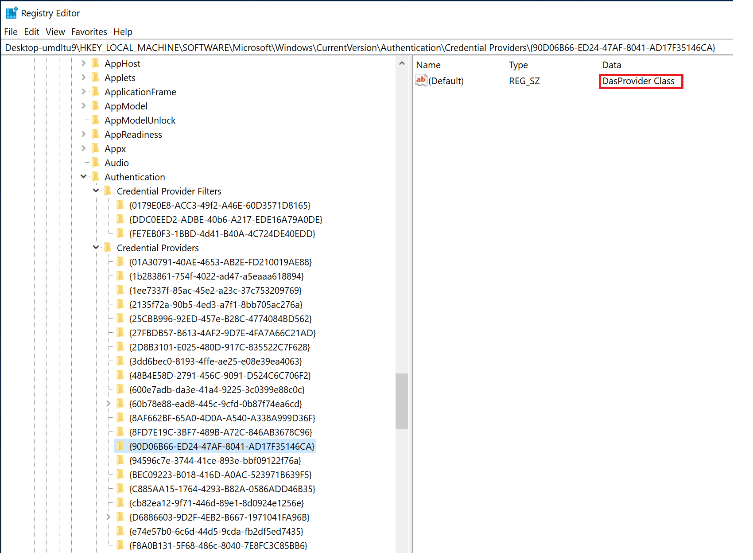Sort values by the Type column header
753x560 pixels.
tap(518, 65)
